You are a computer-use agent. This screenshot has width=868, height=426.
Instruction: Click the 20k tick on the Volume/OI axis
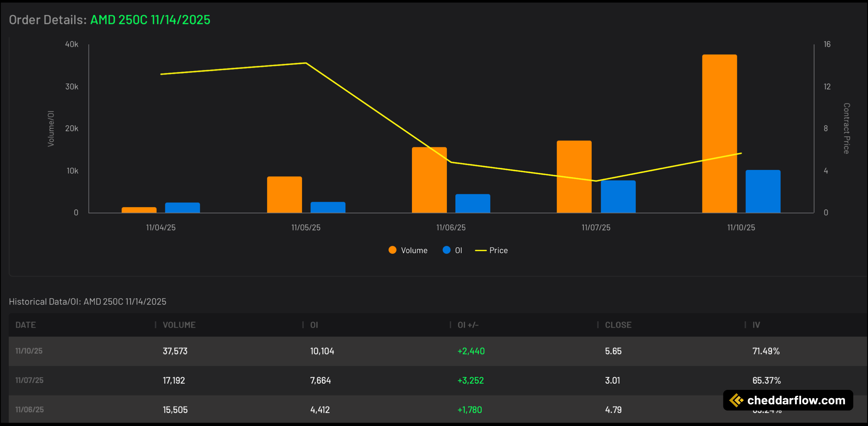point(72,128)
